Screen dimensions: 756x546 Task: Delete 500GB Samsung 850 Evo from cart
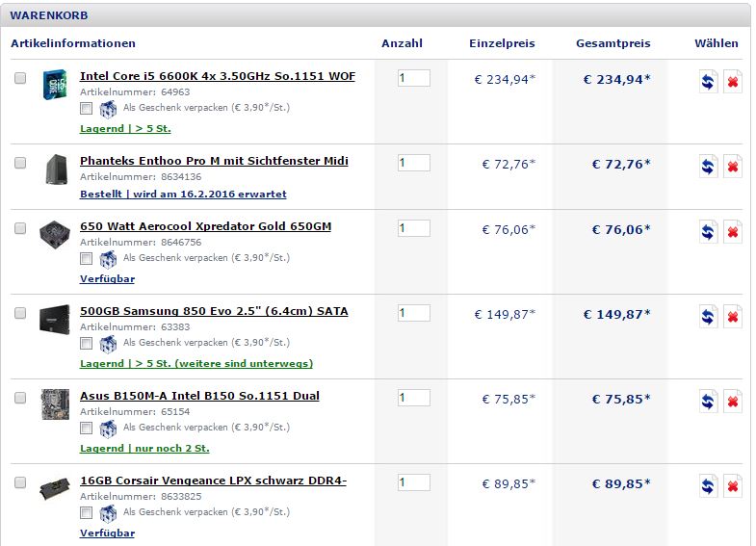(x=732, y=317)
